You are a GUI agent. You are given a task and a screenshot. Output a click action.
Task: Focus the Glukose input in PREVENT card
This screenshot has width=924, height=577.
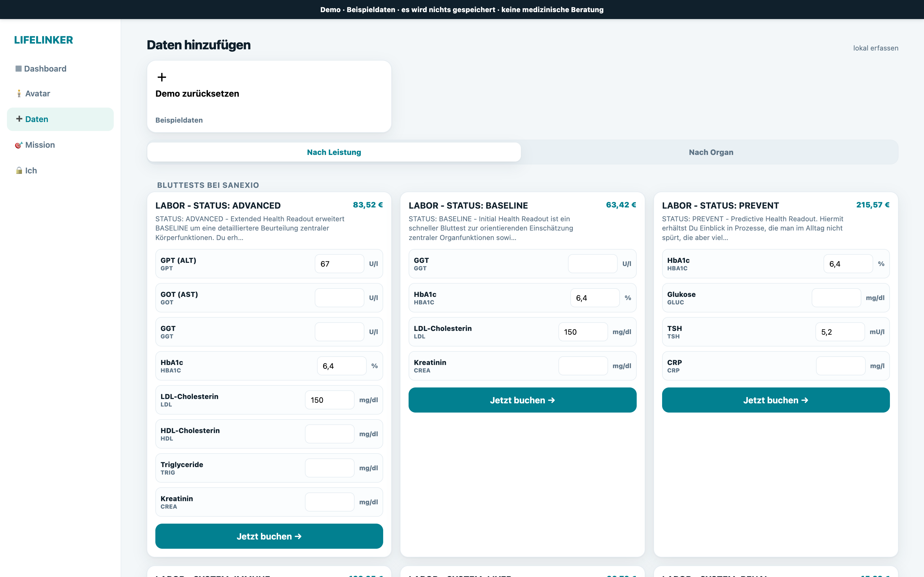pos(836,298)
